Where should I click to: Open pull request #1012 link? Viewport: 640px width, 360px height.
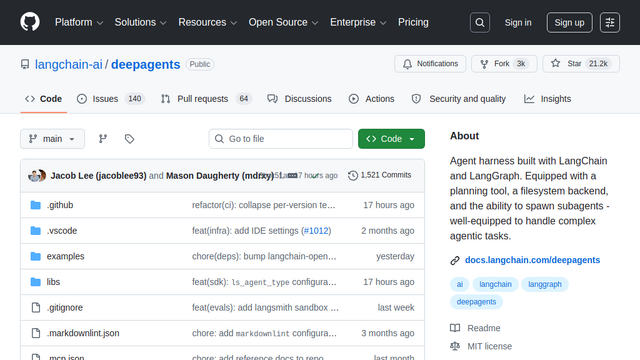[316, 231]
